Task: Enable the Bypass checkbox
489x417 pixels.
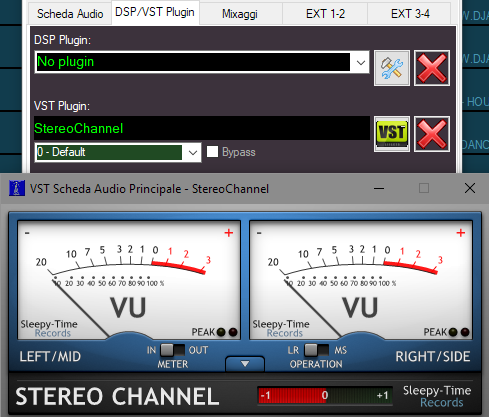Action: (x=212, y=152)
